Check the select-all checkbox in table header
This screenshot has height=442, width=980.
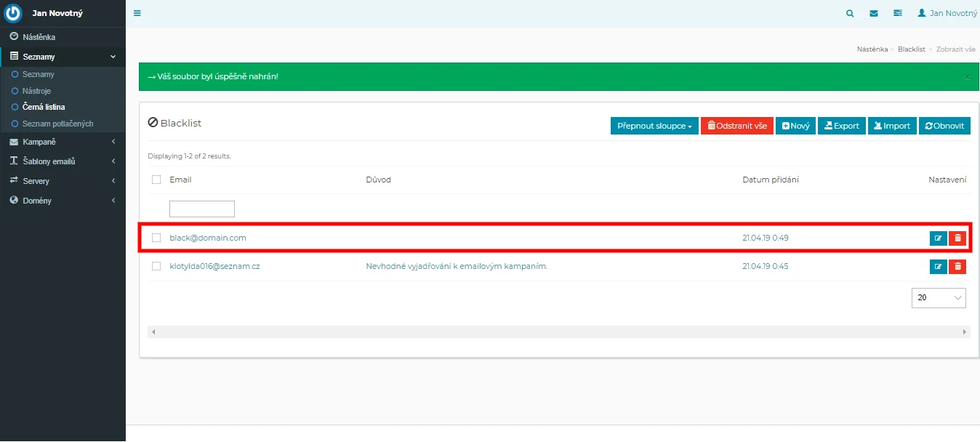click(156, 180)
